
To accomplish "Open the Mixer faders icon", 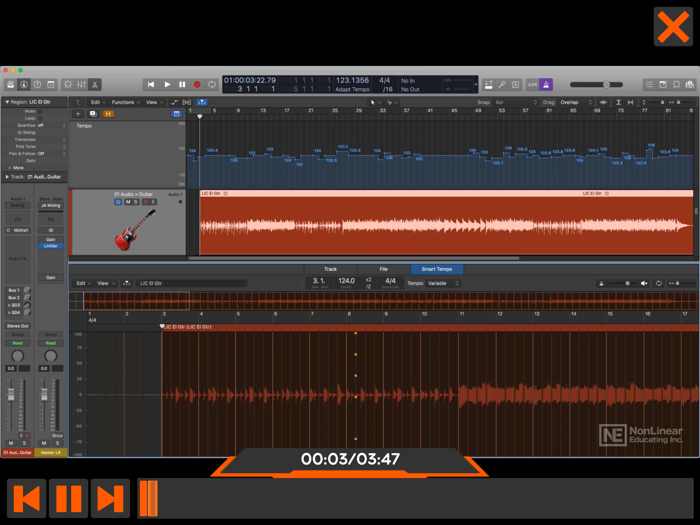I will click(81, 84).
